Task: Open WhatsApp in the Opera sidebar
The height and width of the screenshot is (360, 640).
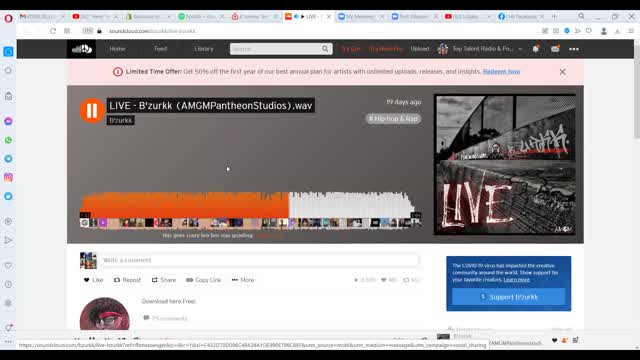Action: 8,140
